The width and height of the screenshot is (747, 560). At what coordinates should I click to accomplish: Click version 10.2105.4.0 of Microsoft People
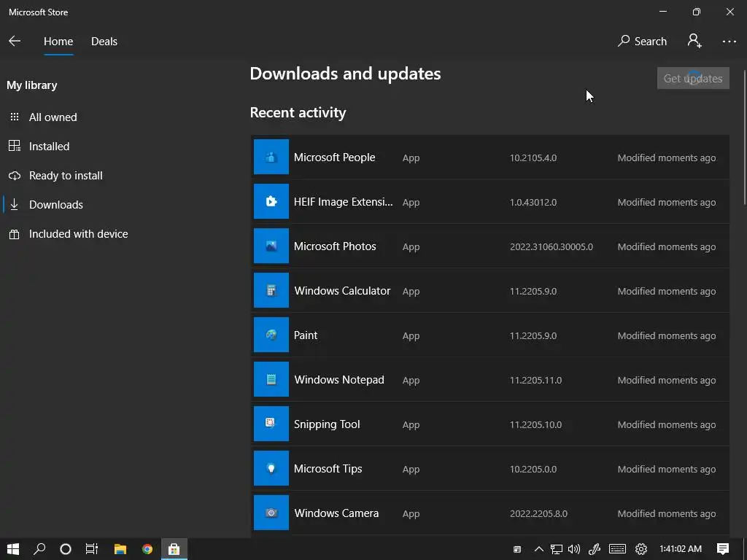pyautogui.click(x=533, y=157)
